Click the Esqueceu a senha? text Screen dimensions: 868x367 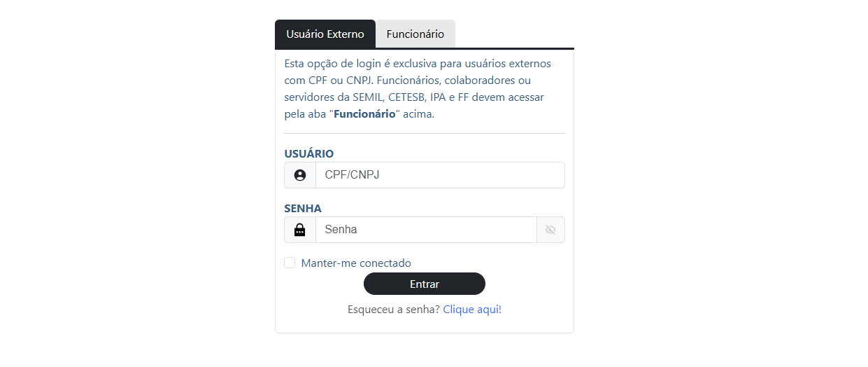tap(394, 309)
